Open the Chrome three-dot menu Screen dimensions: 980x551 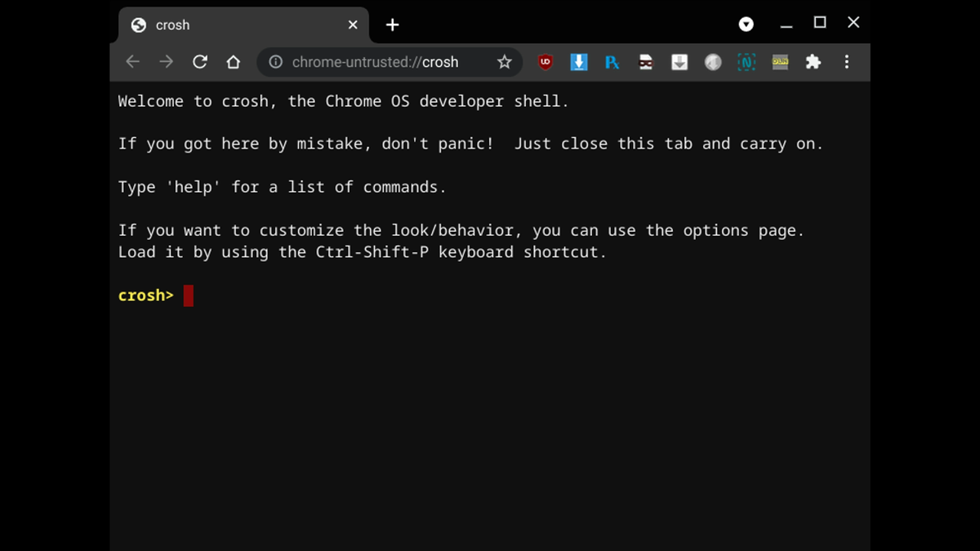click(x=846, y=62)
